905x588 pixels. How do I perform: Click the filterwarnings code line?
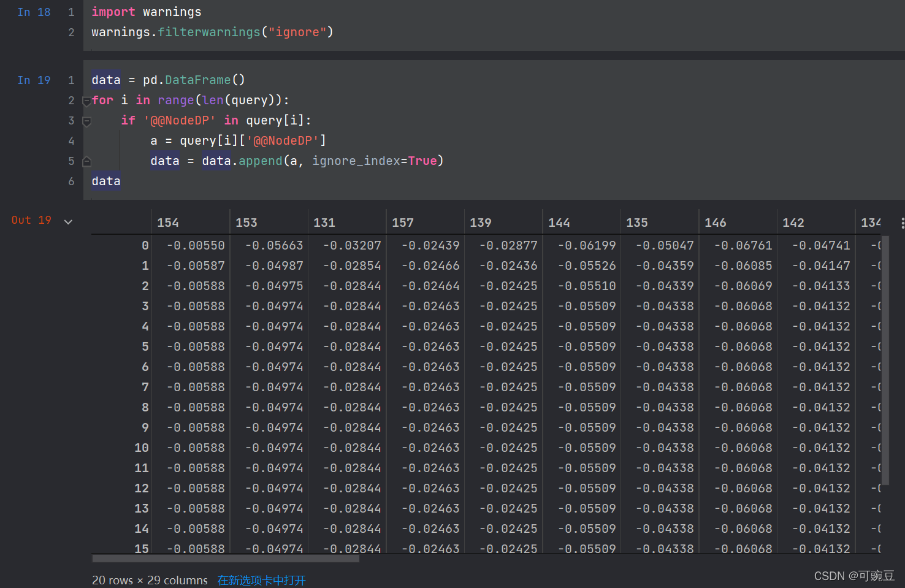212,32
